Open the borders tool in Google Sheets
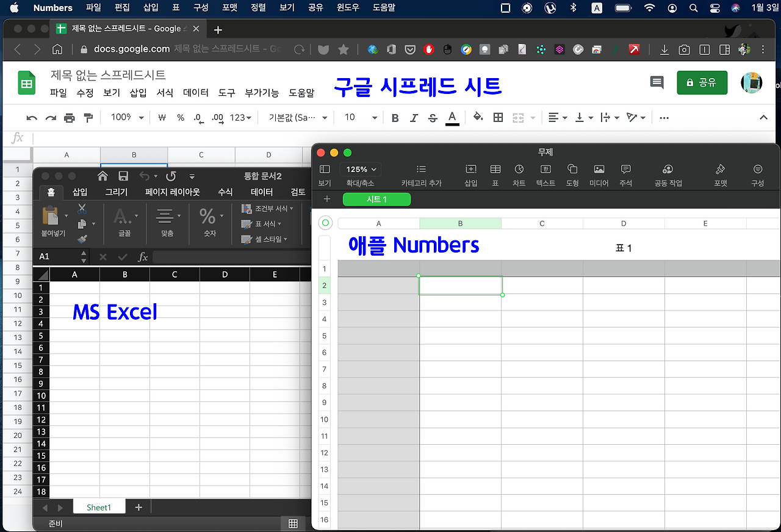The height and width of the screenshot is (532, 781). 498,118
